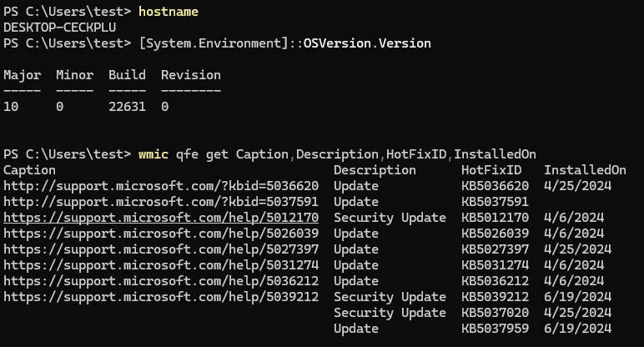Viewport: 644px width, 347px height.
Task: Click the build number 22631
Action: coord(127,107)
